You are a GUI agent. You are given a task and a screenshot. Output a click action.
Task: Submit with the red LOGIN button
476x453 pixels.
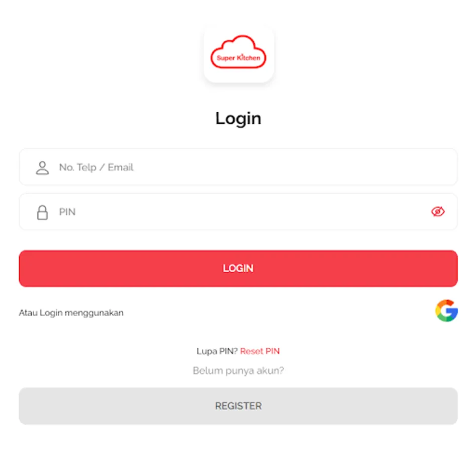click(x=239, y=268)
